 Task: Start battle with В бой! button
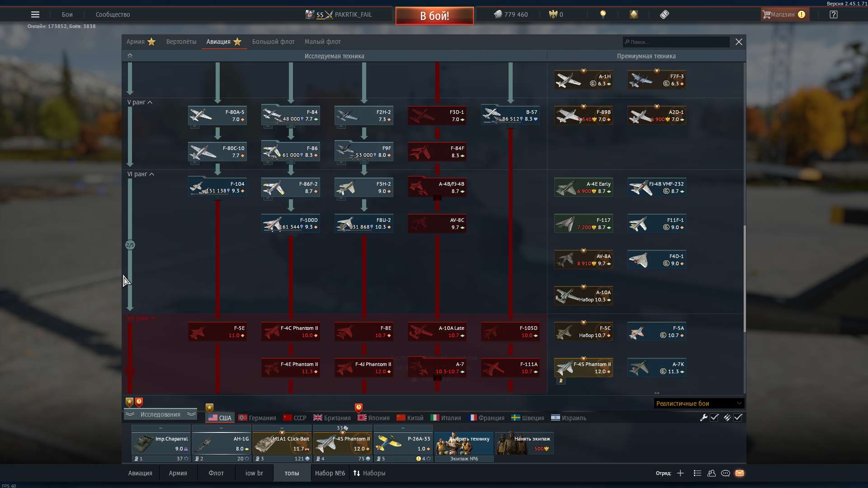(434, 16)
